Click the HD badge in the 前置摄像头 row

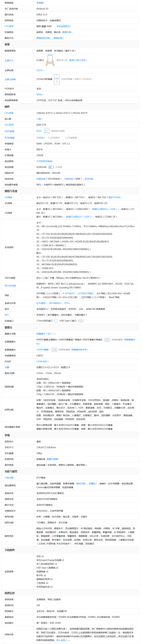54,350
